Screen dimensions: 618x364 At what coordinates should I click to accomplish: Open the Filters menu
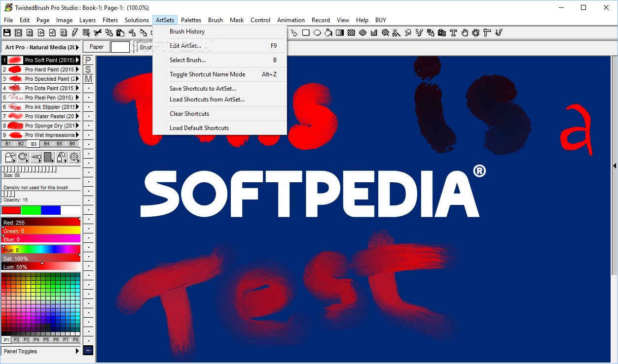110,20
